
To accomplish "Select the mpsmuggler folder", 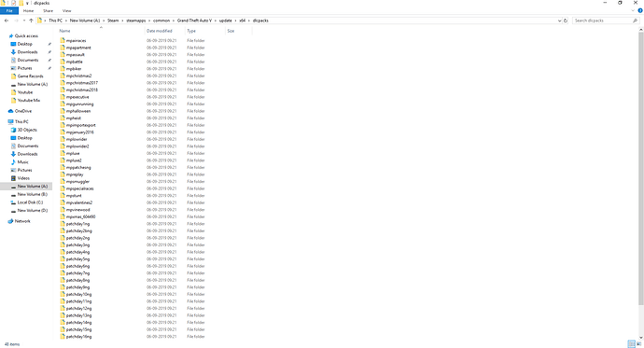I will pyautogui.click(x=77, y=181).
